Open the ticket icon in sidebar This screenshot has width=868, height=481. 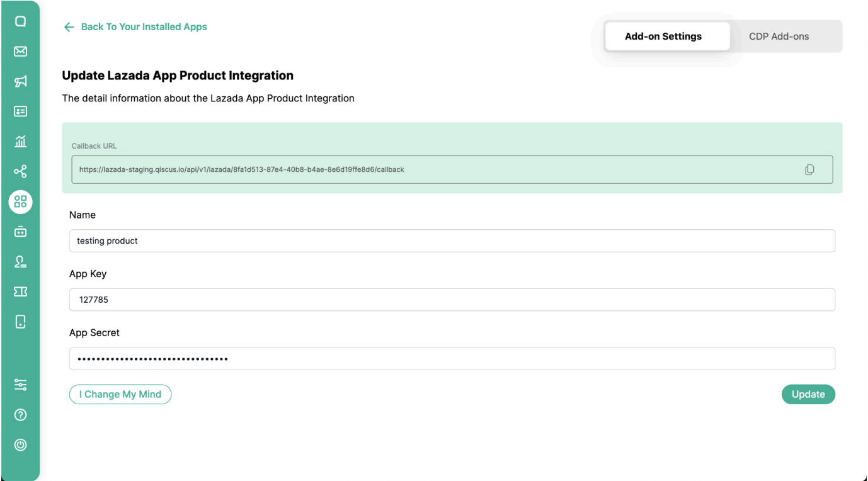point(20,291)
